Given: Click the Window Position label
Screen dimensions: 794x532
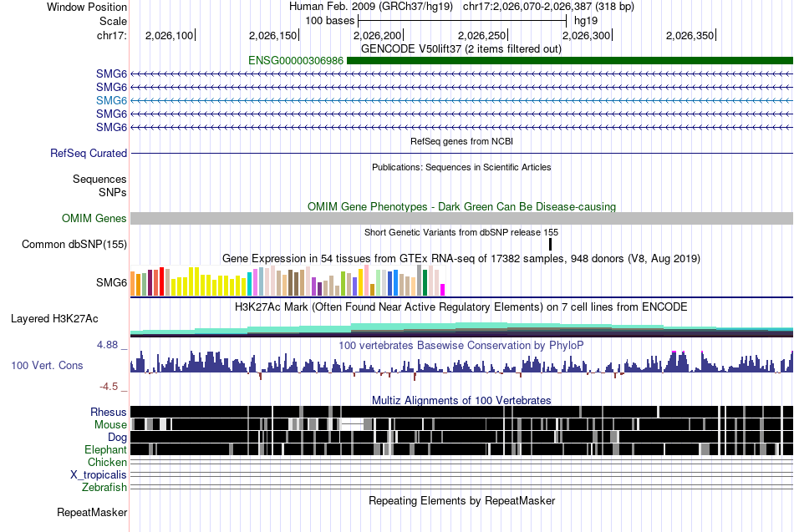Looking at the screenshot, I should click(x=87, y=7).
